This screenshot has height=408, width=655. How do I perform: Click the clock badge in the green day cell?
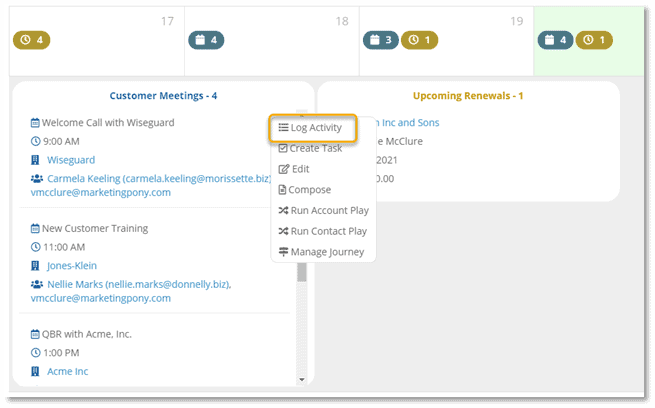pyautogui.click(x=594, y=40)
